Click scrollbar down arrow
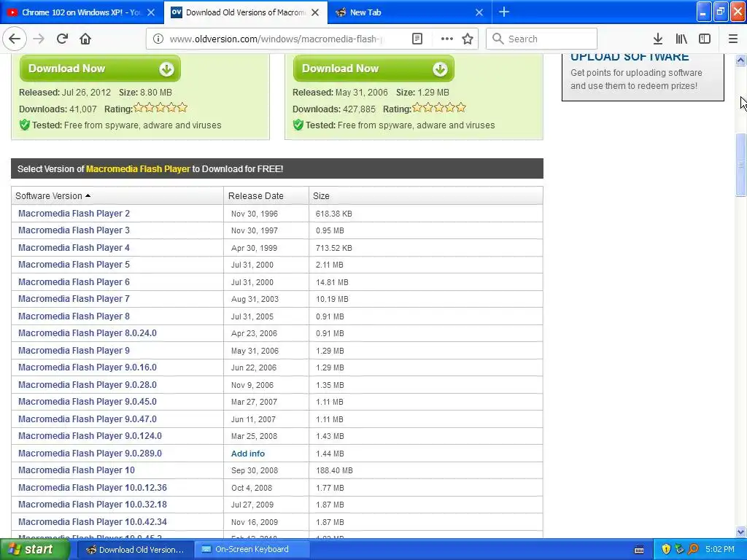The height and width of the screenshot is (560, 747). click(x=740, y=532)
